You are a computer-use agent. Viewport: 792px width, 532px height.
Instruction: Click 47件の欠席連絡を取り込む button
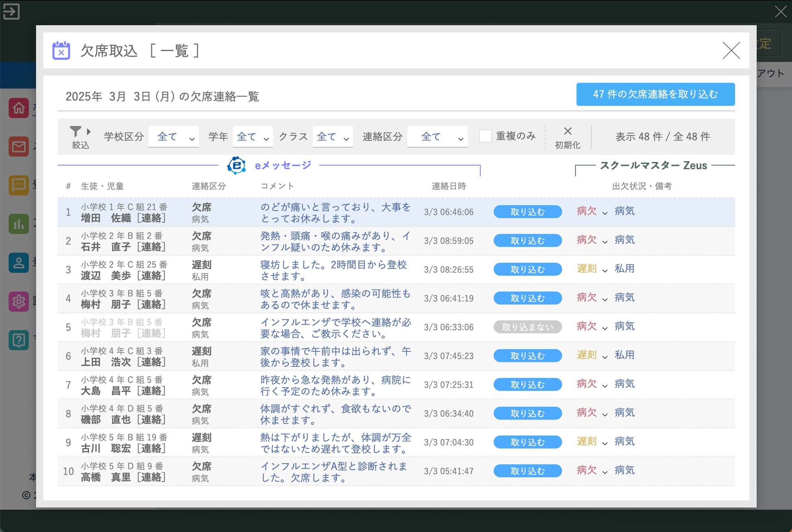coord(655,94)
